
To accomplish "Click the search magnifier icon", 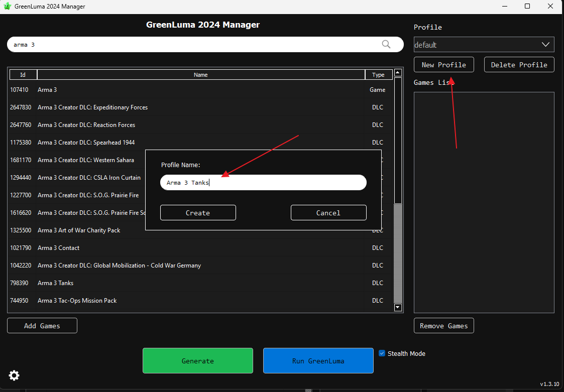I will tap(386, 44).
